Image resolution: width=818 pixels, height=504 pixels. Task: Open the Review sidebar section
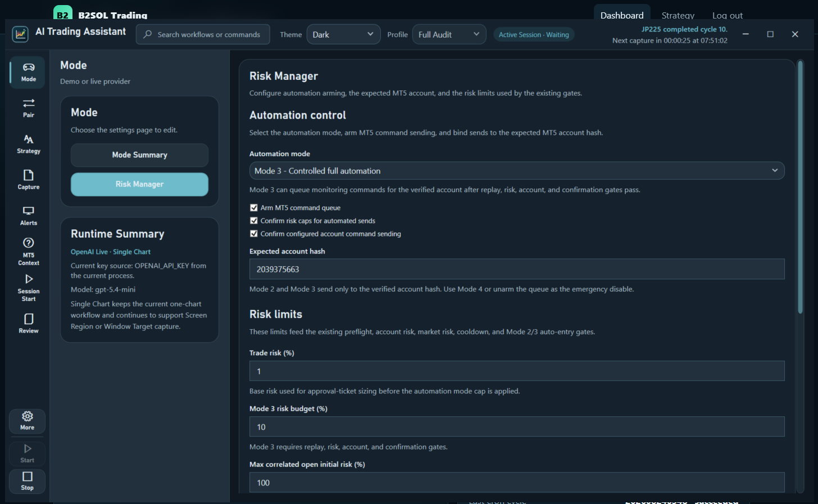(x=28, y=324)
